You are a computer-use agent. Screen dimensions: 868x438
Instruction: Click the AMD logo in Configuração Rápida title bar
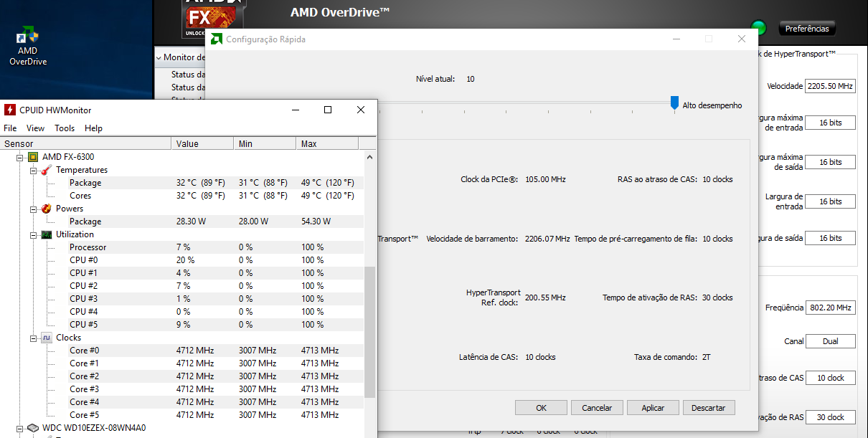(216, 39)
